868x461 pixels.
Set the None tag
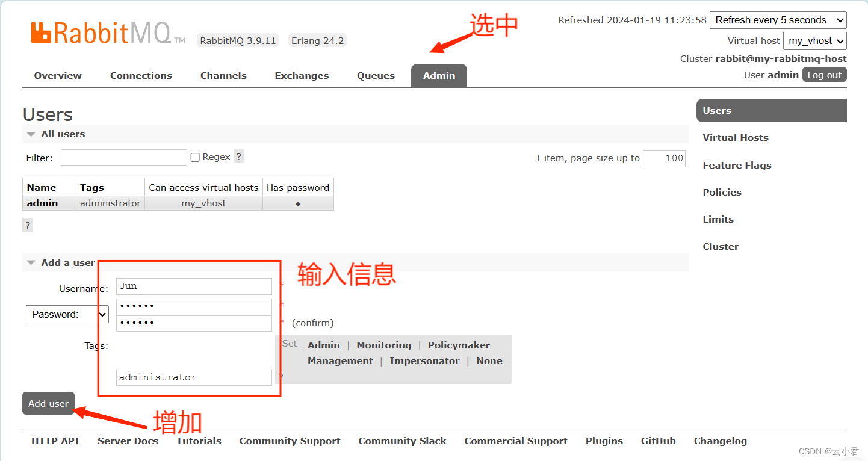click(489, 360)
